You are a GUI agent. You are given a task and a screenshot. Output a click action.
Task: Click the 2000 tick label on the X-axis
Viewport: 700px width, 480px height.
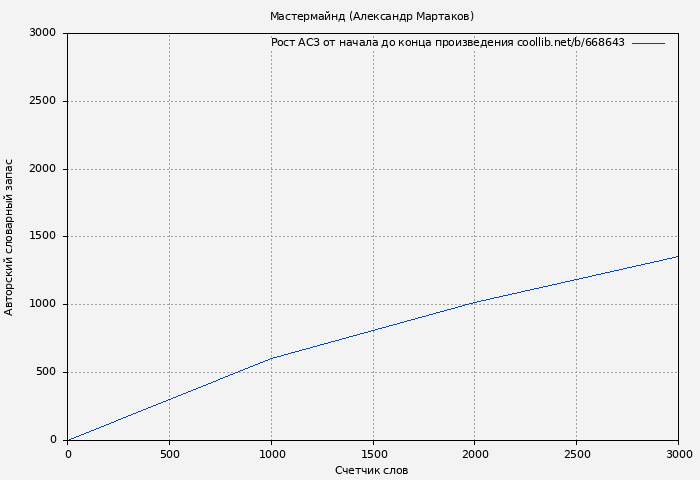[475, 454]
